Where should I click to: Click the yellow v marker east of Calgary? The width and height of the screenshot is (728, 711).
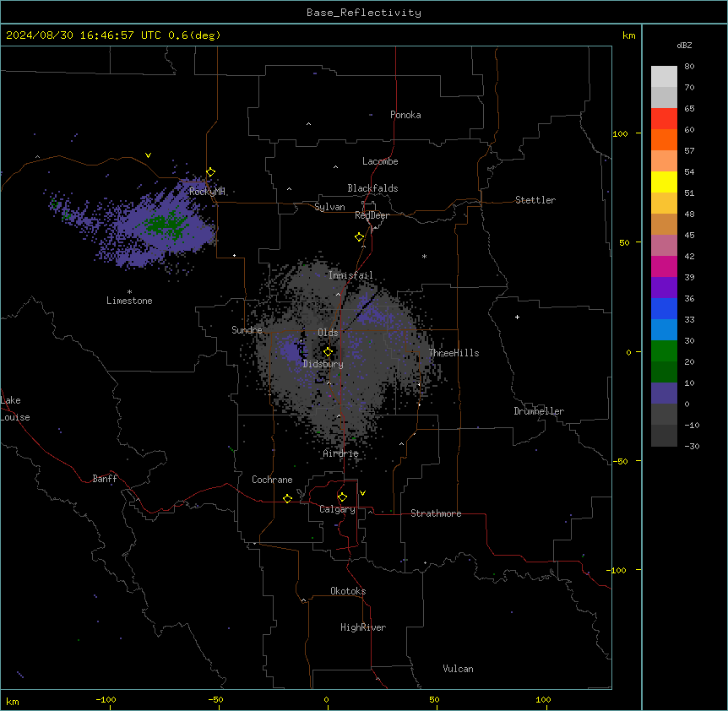(x=362, y=493)
